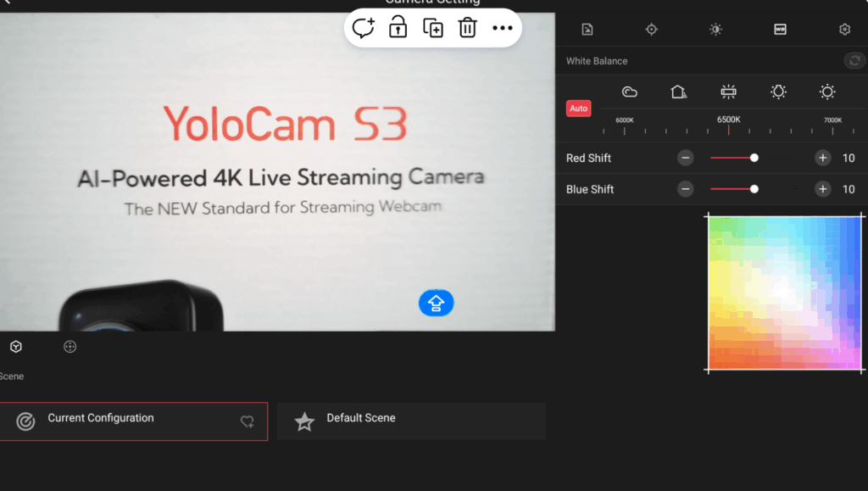
Task: Click the concentric circle icon on Current Configuration
Action: tap(25, 421)
